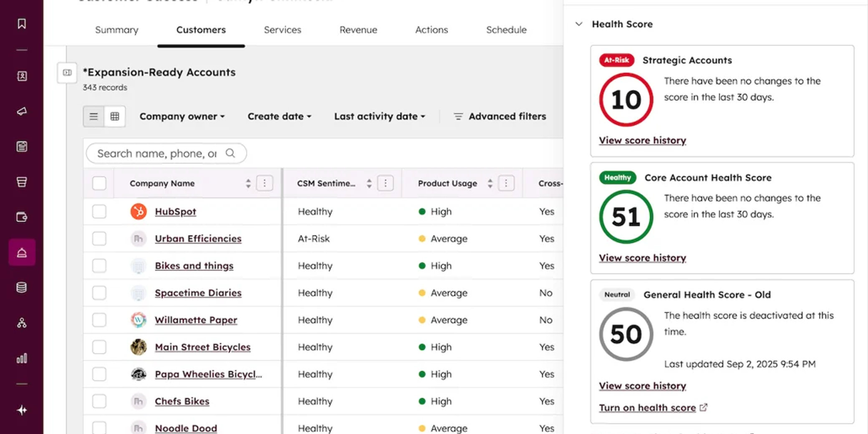The height and width of the screenshot is (434, 868).
Task: Click the red 10 score gauge
Action: click(626, 100)
